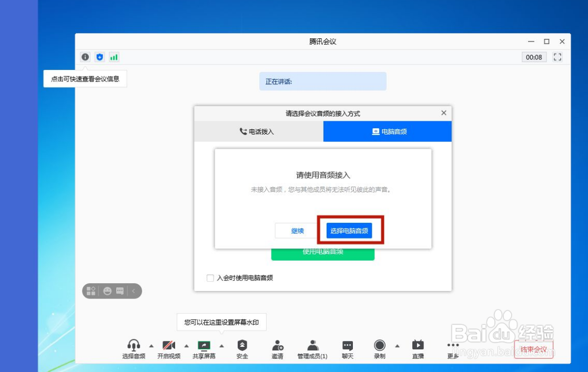The image size is (588, 372).
Task: Click the 您可以在这里设置屏幕水印 tooltip
Action: coord(221,322)
